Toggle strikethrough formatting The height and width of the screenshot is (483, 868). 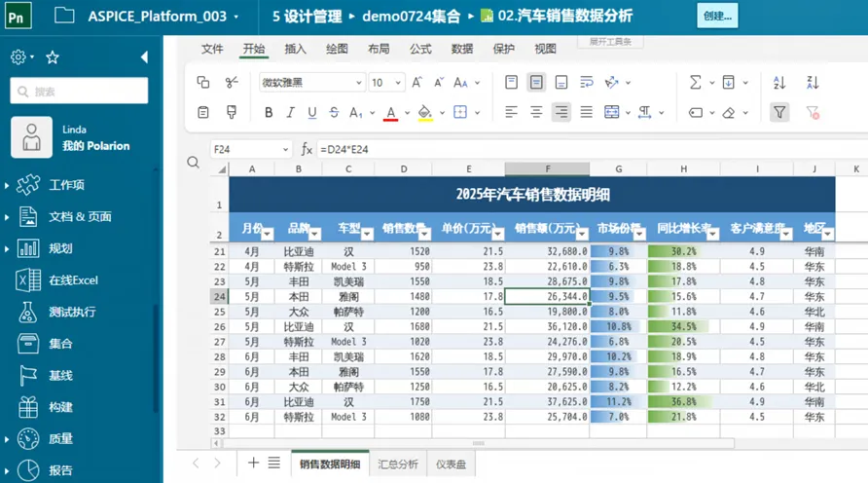tap(334, 112)
